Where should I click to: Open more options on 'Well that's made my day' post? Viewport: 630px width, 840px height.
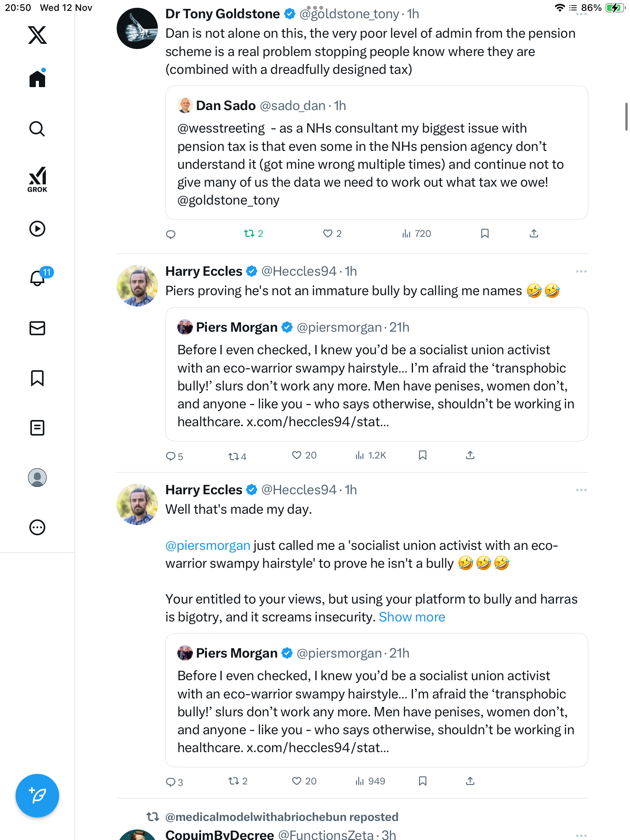(x=581, y=490)
